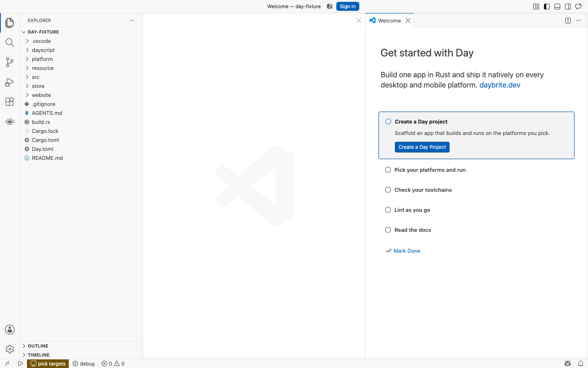
Task: Open the Search view icon
Action: [x=10, y=43]
